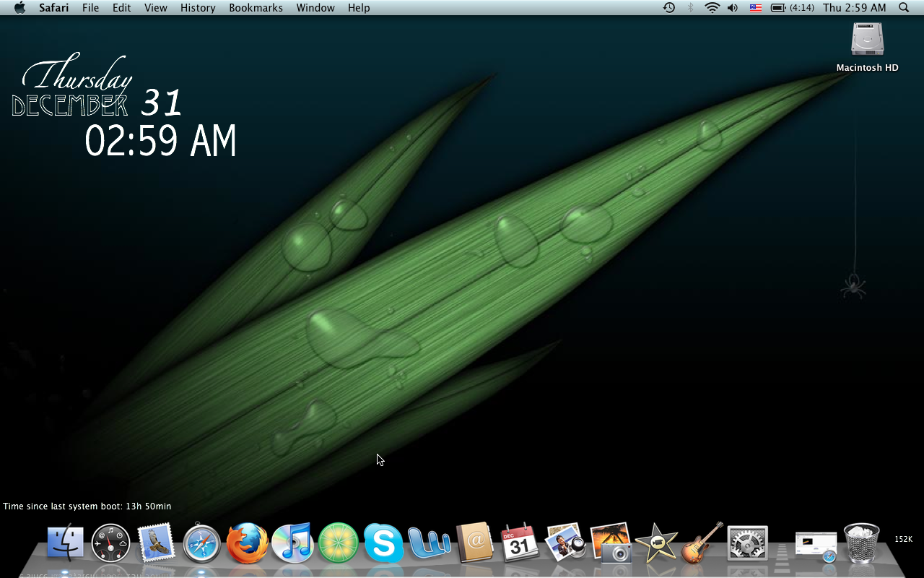Open the Safari application menu
Image resolution: width=924 pixels, height=578 pixels.
coord(54,8)
